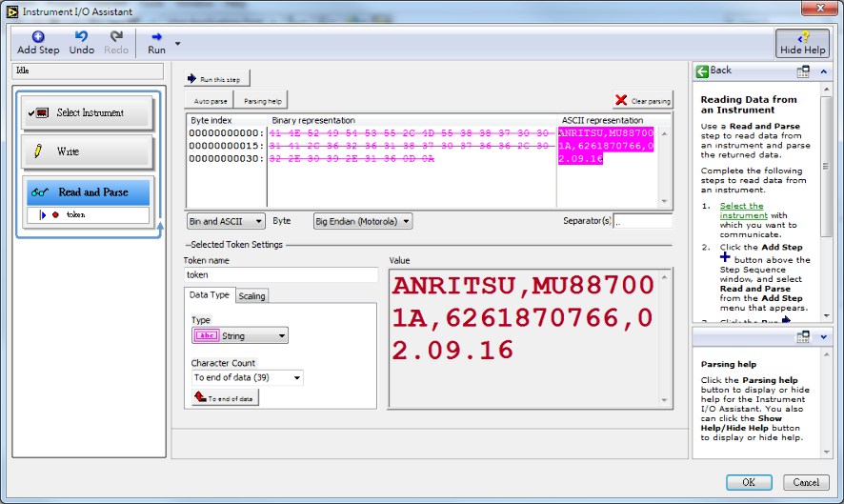This screenshot has width=844, height=504.
Task: Collapse the top help pane chevron
Action: 824,71
